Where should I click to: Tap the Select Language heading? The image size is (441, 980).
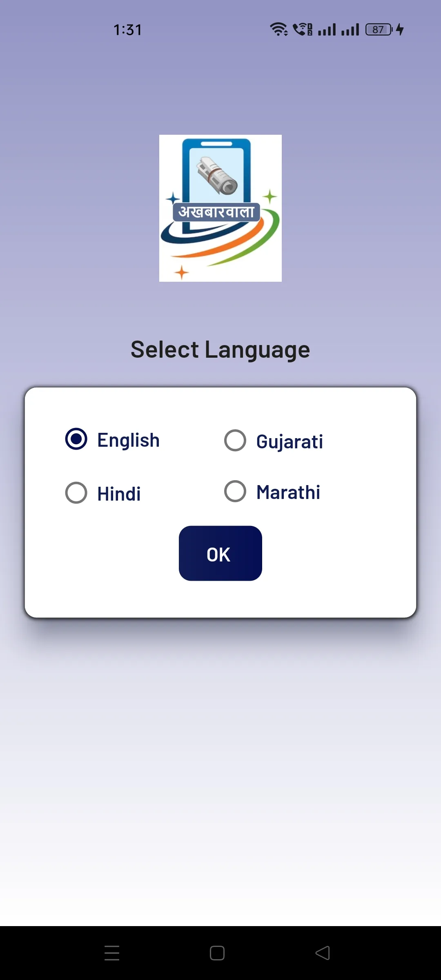point(220,350)
